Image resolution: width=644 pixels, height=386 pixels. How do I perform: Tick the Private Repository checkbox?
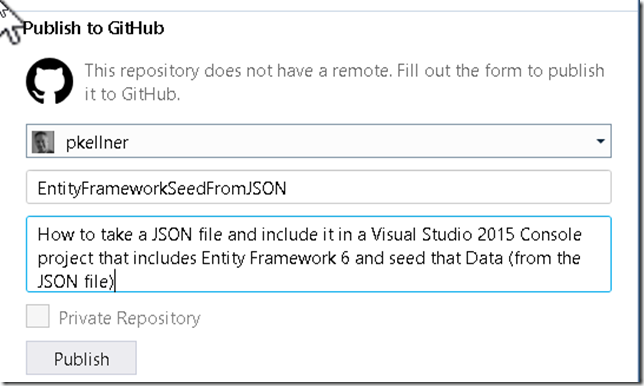(38, 316)
